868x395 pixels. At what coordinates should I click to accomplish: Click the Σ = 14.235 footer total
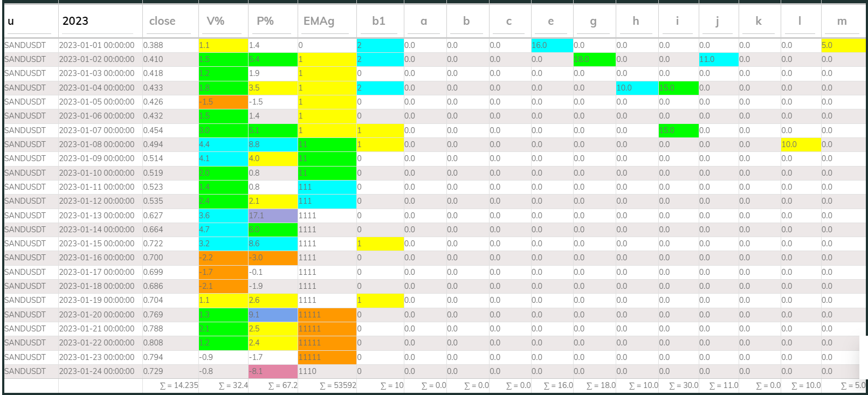(x=179, y=385)
